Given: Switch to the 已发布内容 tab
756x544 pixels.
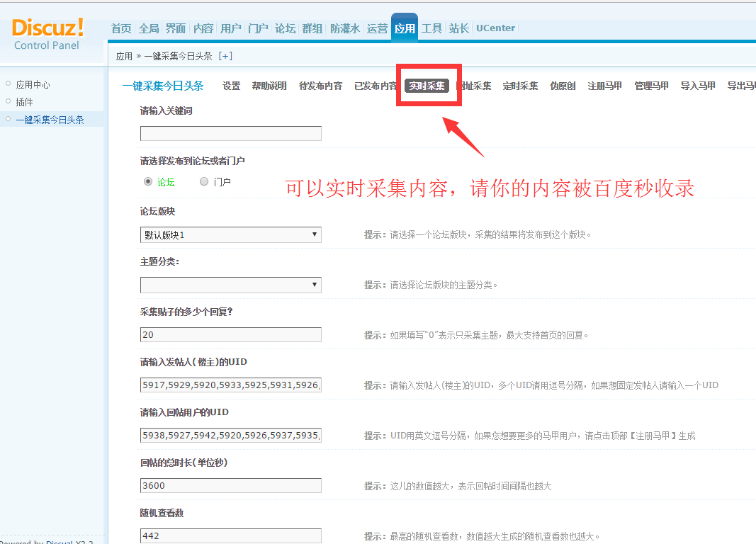Looking at the screenshot, I should pos(376,86).
